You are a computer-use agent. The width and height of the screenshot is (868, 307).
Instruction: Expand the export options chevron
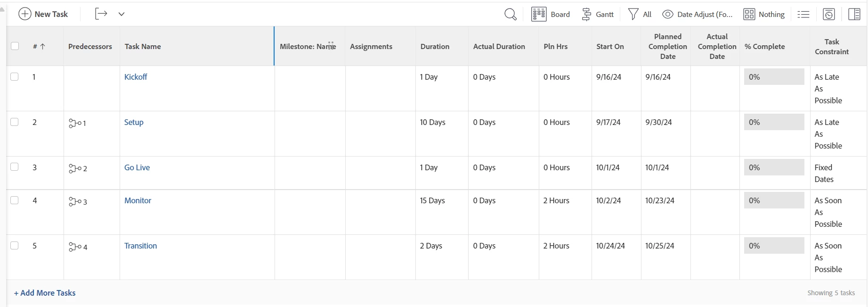coord(122,14)
